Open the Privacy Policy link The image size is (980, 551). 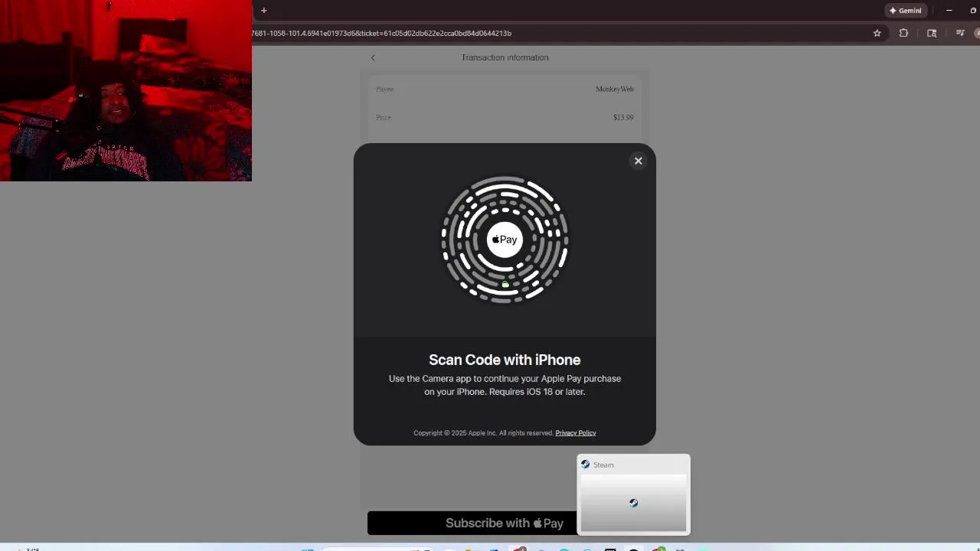[x=576, y=433]
